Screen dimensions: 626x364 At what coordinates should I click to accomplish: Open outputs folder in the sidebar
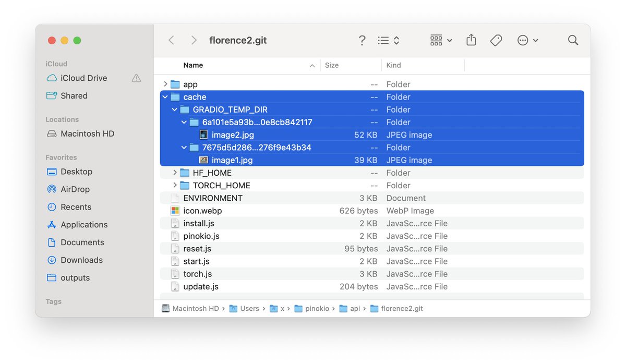click(75, 278)
